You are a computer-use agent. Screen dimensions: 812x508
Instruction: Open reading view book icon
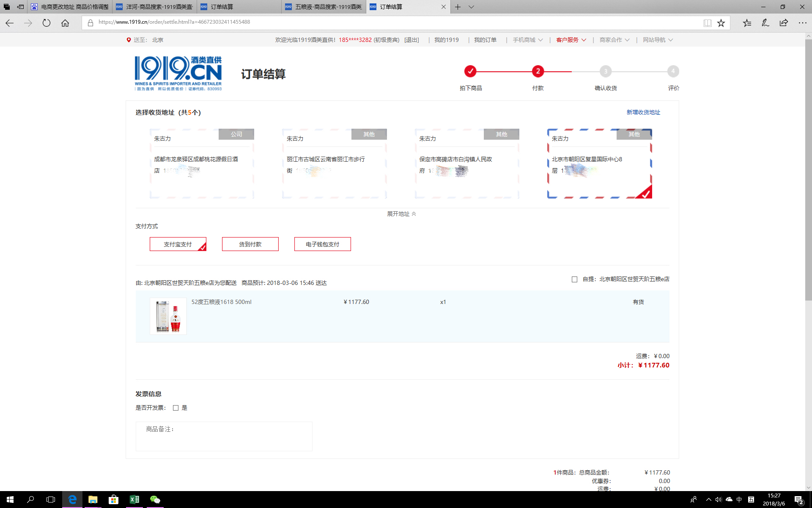[707, 23]
